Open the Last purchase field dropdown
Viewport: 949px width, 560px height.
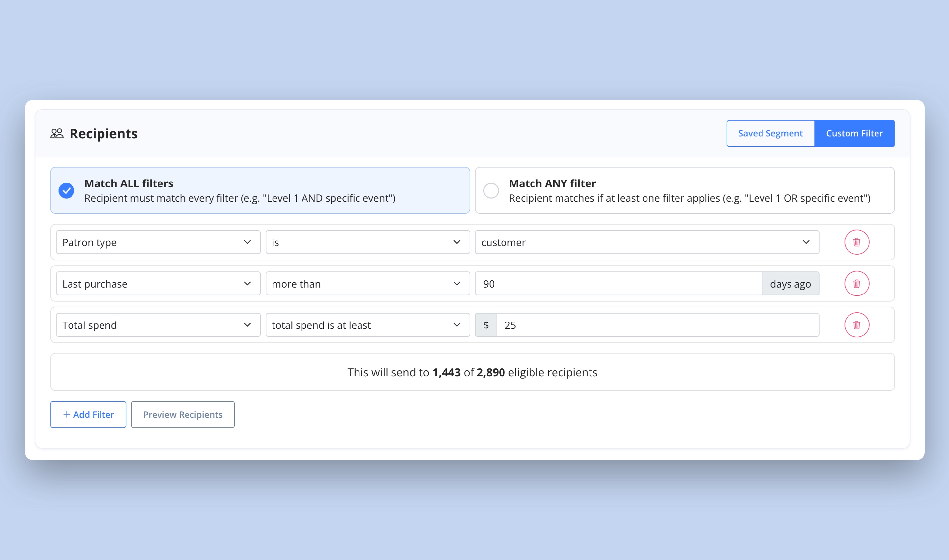click(158, 283)
